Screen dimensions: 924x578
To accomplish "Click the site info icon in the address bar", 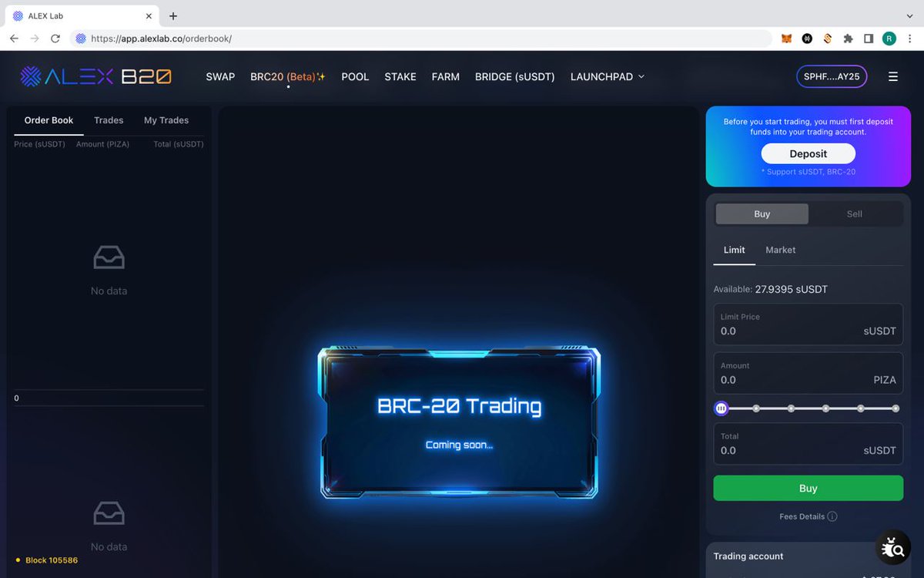I will coord(81,39).
